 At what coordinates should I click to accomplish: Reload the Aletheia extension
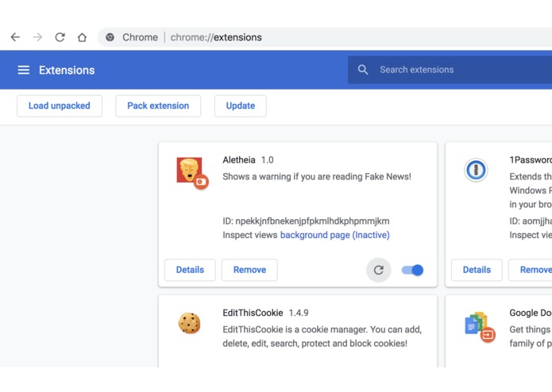pos(378,270)
